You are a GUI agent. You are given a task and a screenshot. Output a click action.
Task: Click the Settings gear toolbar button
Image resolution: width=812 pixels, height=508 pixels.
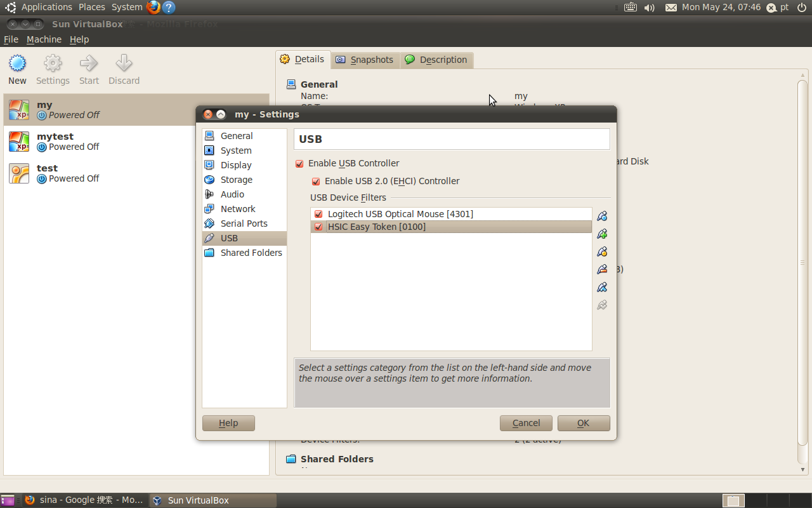[53, 70]
